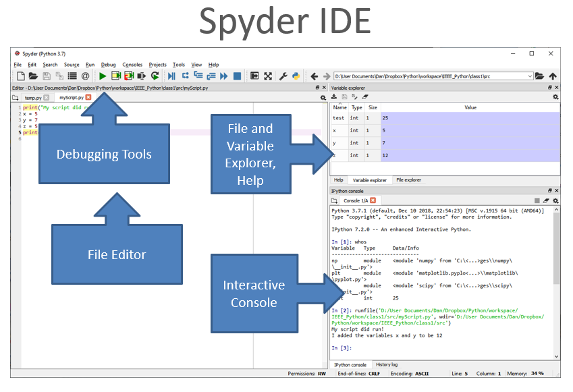The image size is (573, 392).
Task: Import data into Variable explorer
Action: pos(334,96)
